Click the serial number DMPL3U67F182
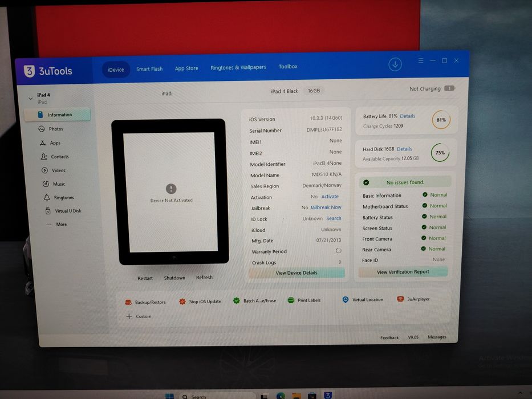Image resolution: width=532 pixels, height=399 pixels. pyautogui.click(x=324, y=129)
